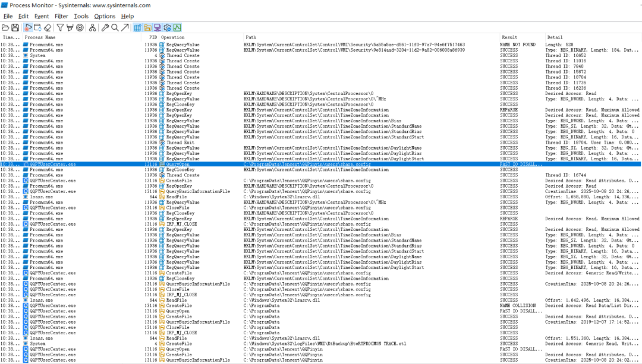Disable showing registry activity
This screenshot has width=642, height=364.
(138, 27)
